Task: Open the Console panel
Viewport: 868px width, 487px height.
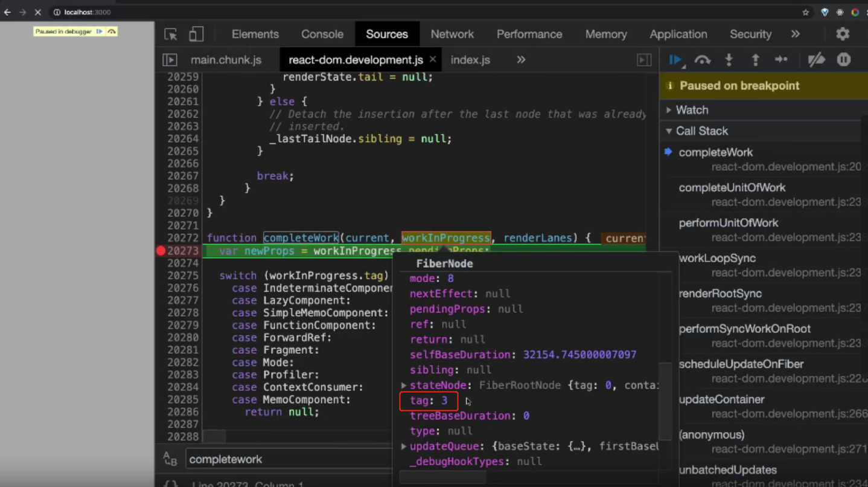Action: coord(322,34)
